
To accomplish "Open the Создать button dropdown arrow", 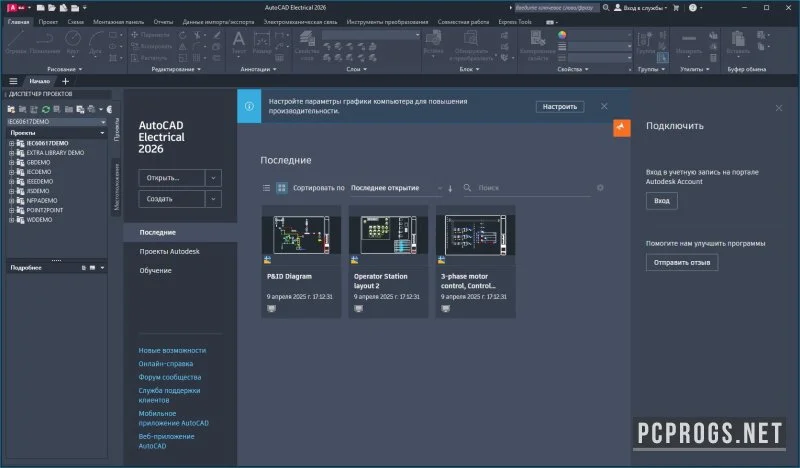I will coord(213,199).
